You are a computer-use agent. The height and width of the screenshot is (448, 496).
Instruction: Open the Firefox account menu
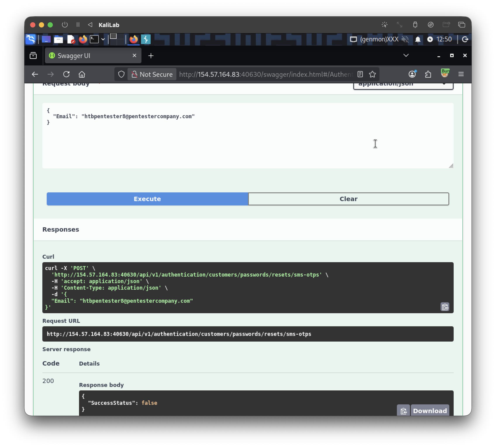[x=412, y=74]
